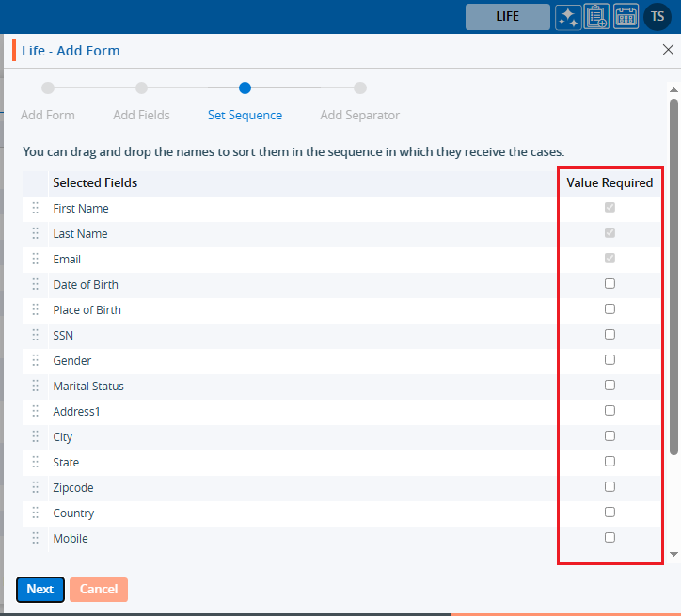This screenshot has width=681, height=616.
Task: Open the calendar icon in header
Action: (x=626, y=17)
